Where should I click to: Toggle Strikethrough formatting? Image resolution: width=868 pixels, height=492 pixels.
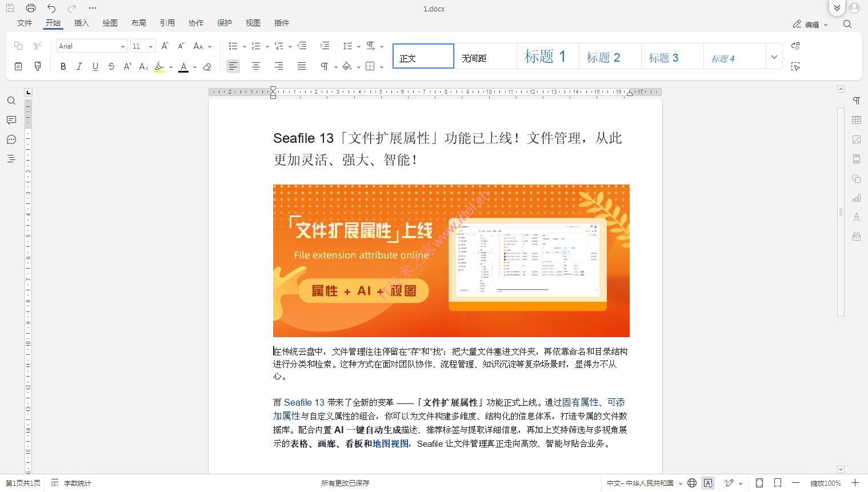click(x=111, y=67)
